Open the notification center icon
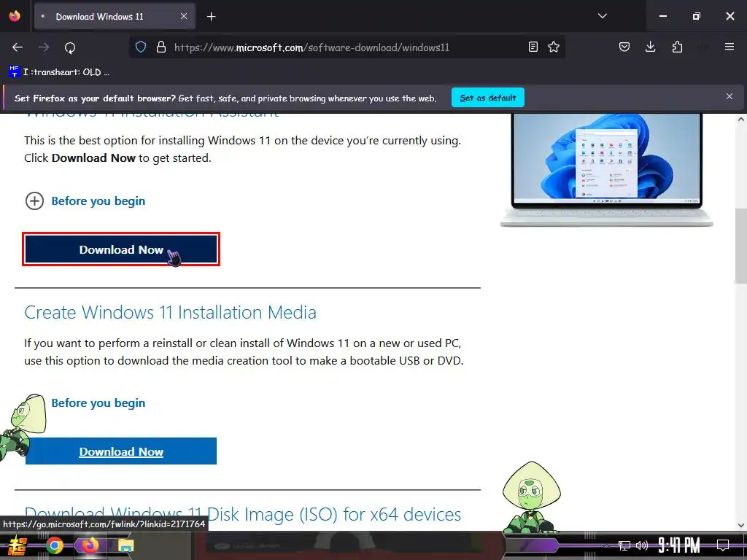Image resolution: width=747 pixels, height=560 pixels. pos(723,545)
